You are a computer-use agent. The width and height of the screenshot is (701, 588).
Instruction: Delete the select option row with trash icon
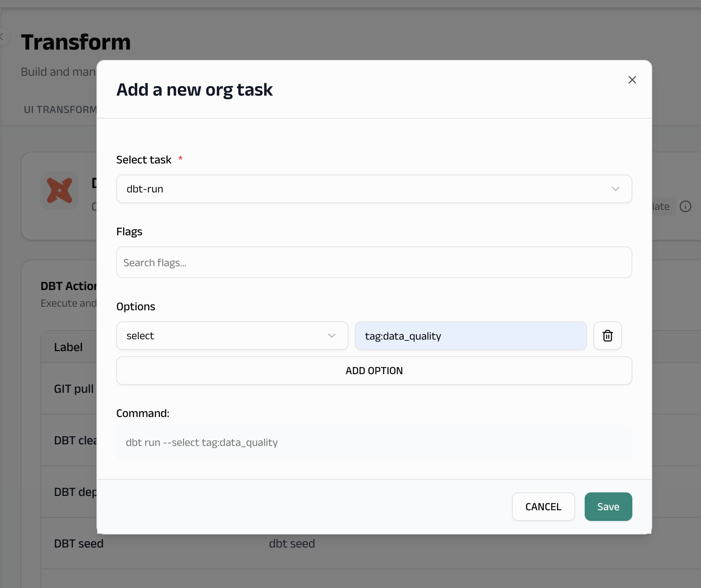click(607, 336)
